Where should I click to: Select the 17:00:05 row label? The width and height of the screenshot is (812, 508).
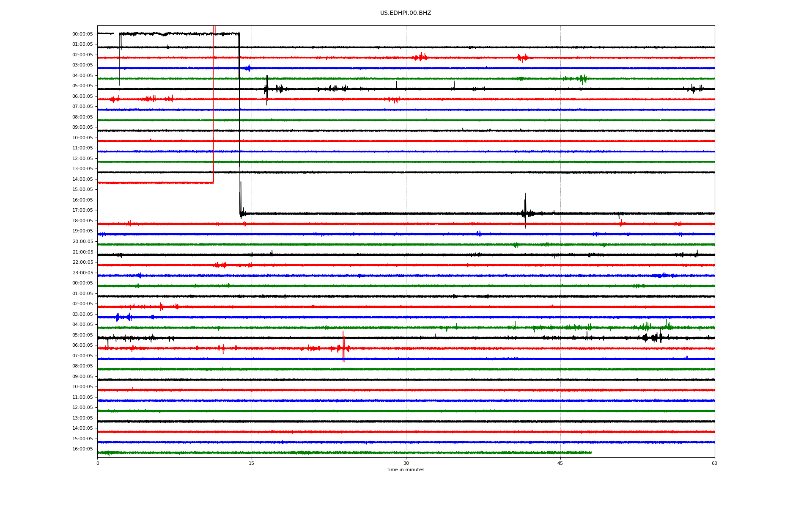(x=82, y=210)
